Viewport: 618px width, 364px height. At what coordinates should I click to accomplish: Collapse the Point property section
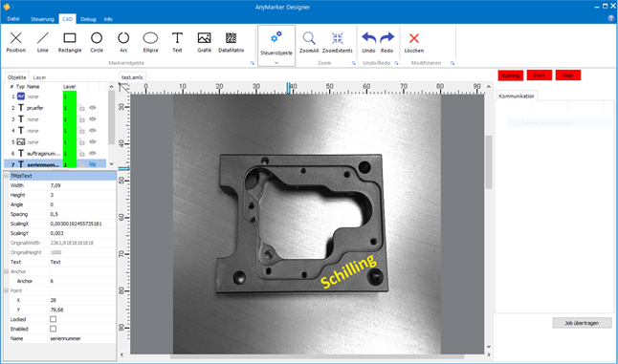click(x=7, y=290)
